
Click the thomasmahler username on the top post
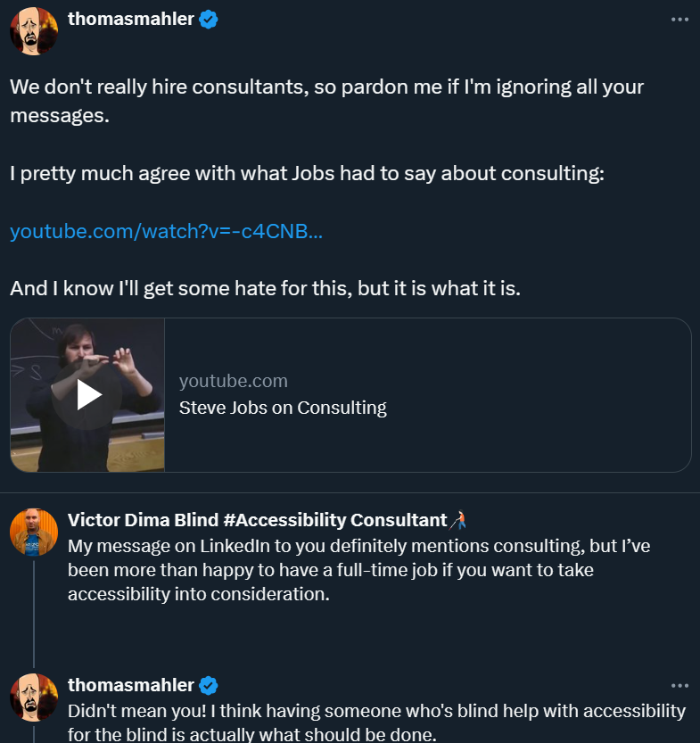130,20
